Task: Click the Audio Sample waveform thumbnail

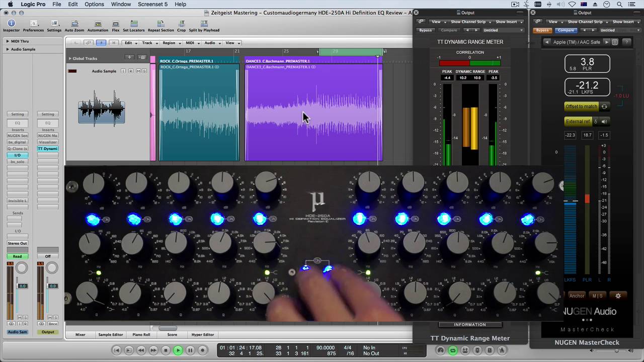Action: 101,108
